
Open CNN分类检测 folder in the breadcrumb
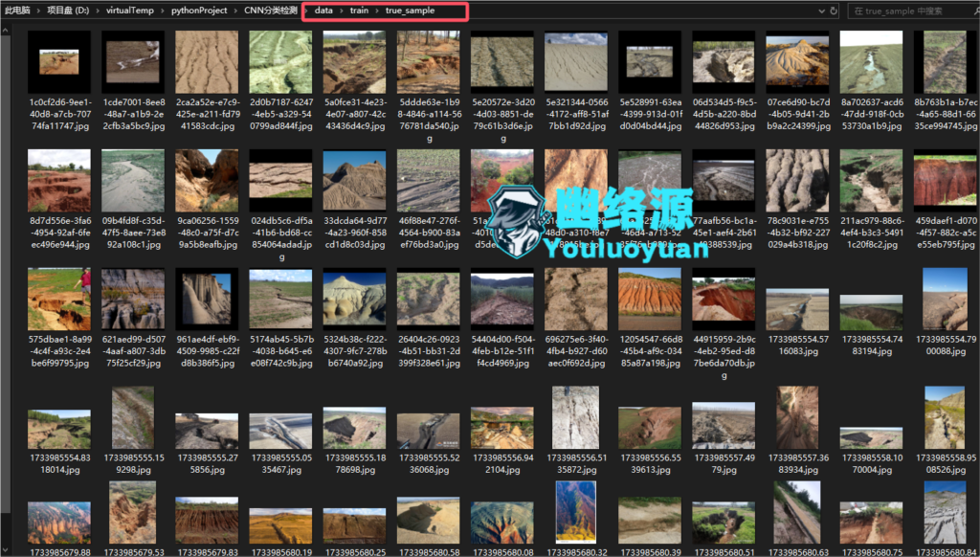[x=271, y=11]
